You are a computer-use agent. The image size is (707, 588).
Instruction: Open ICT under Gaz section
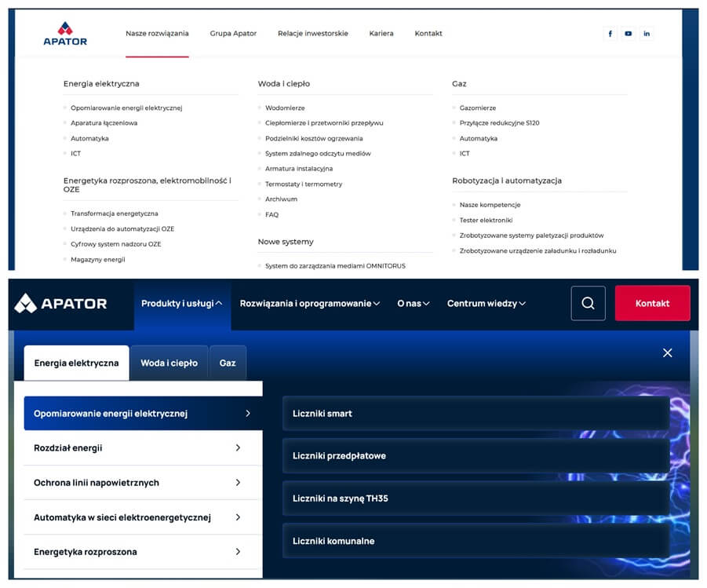click(465, 153)
